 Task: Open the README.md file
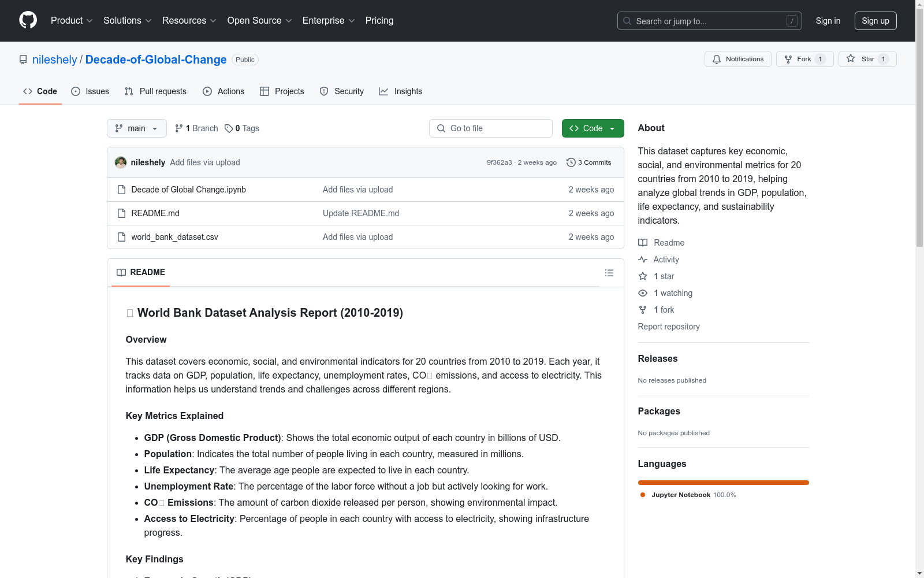click(155, 213)
